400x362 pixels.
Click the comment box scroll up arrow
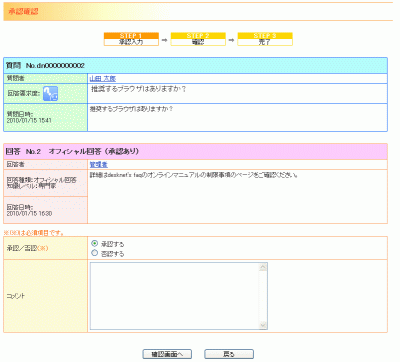pyautogui.click(x=263, y=267)
